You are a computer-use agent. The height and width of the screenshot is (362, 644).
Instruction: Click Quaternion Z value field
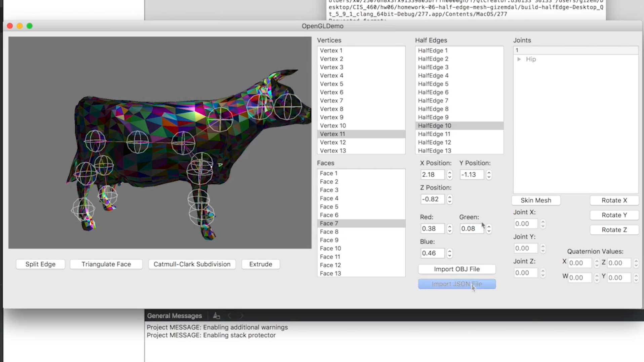pyautogui.click(x=619, y=263)
